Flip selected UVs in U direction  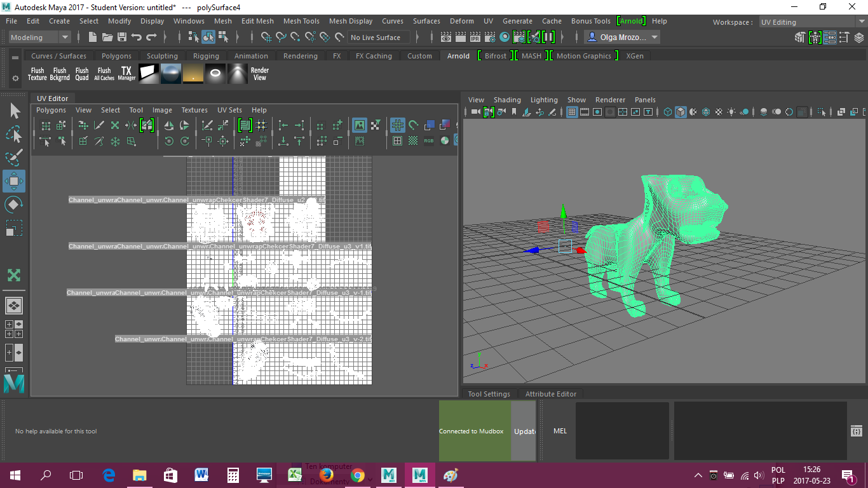[x=168, y=124]
